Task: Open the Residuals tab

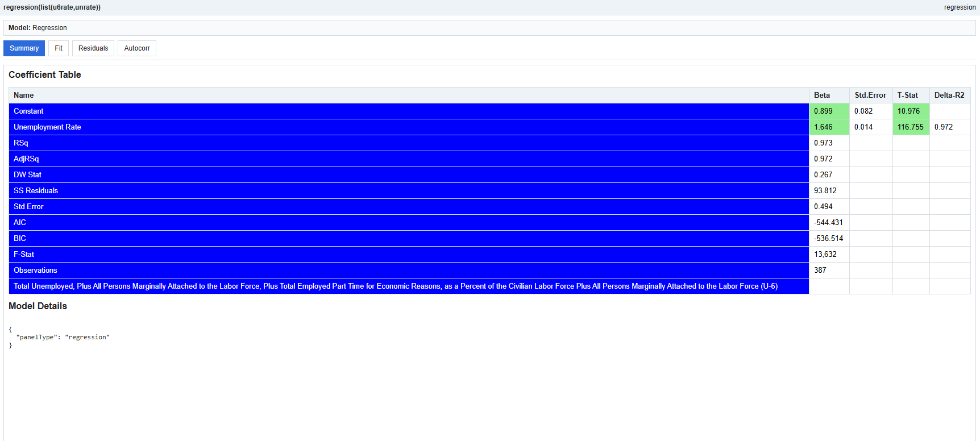Action: [93, 48]
